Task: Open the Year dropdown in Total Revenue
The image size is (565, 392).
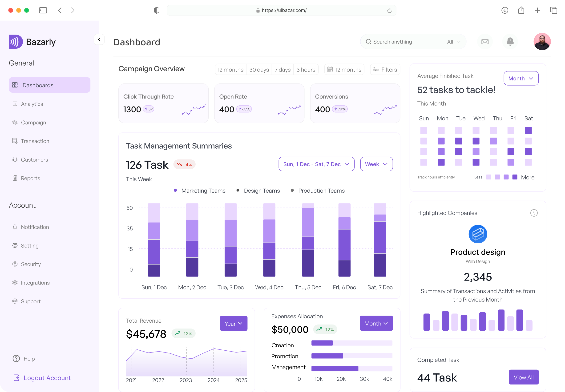Action: click(233, 324)
